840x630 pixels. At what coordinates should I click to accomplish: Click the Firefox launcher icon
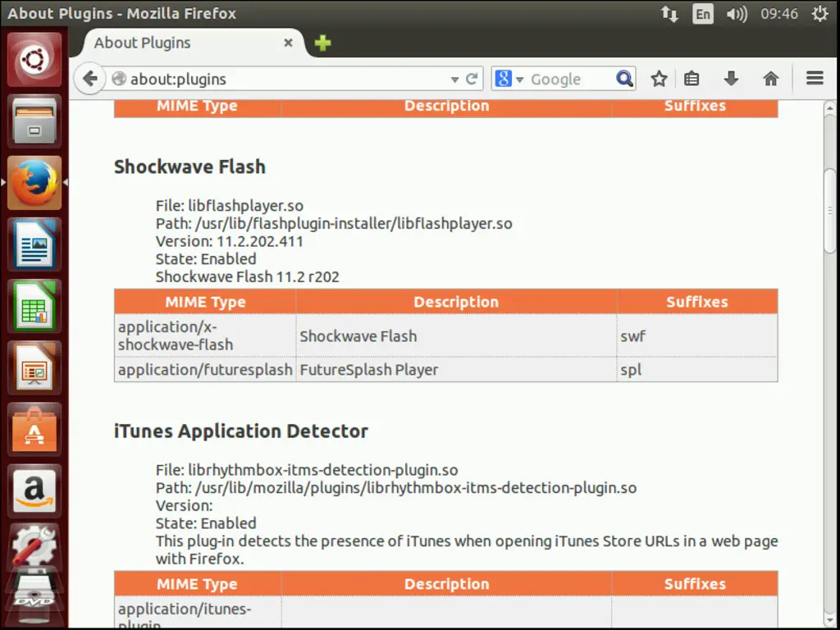pos(34,183)
